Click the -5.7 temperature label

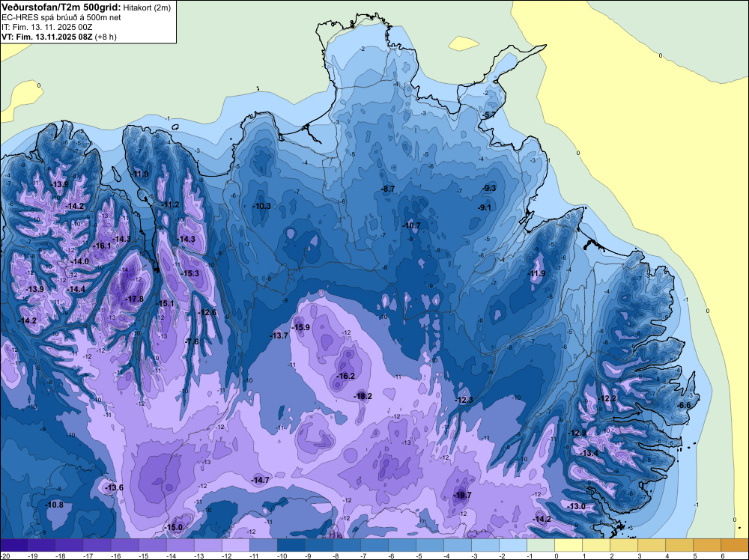tap(488, 115)
